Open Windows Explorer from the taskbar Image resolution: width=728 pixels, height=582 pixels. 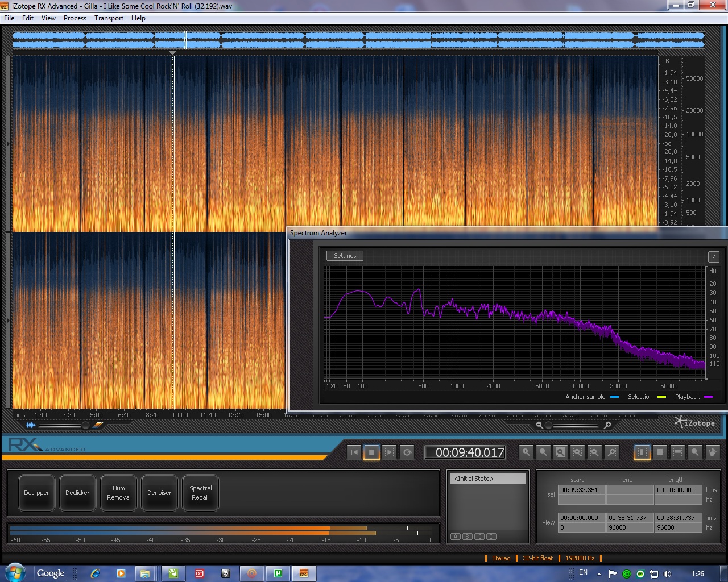145,573
